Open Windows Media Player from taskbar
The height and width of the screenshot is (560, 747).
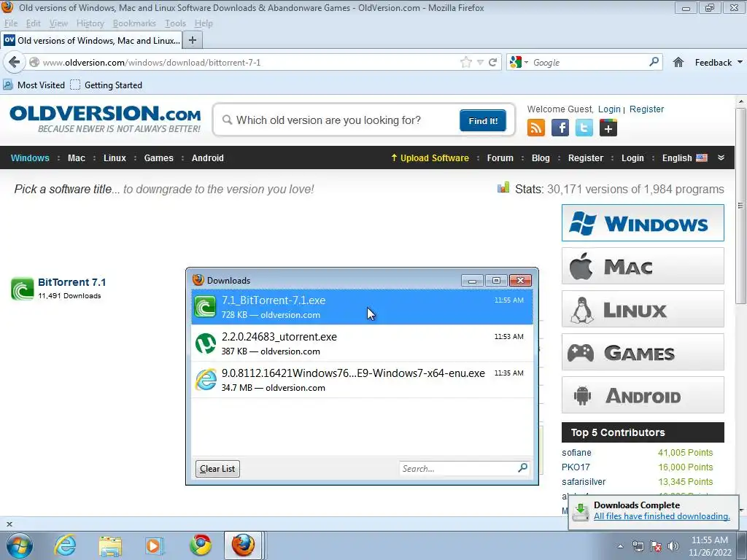coord(155,545)
